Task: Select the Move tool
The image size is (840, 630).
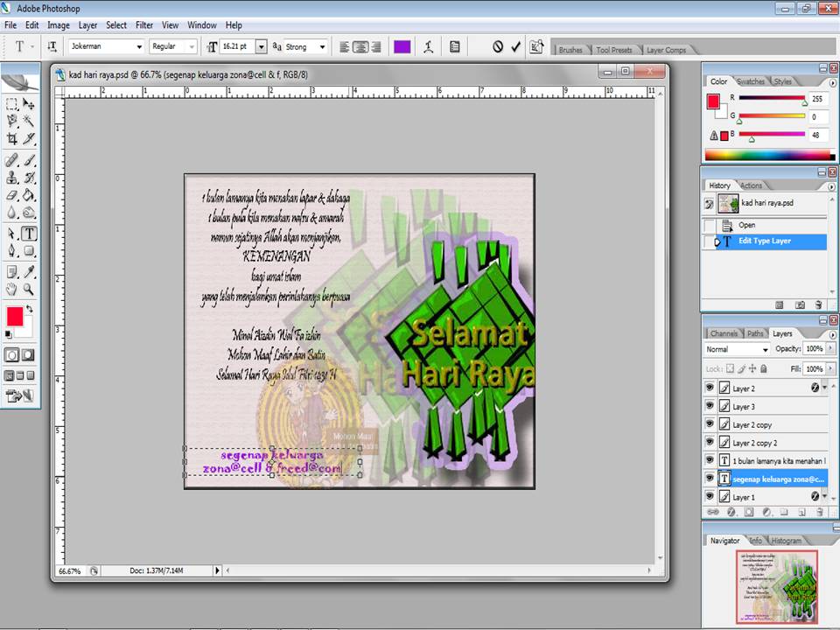Action: 29,104
